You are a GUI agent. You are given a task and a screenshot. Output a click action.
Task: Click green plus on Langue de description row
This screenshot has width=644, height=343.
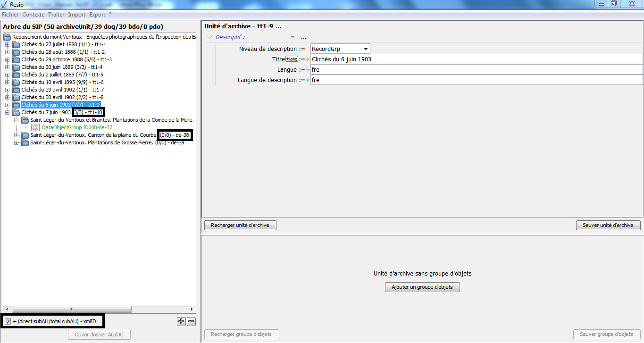point(308,80)
